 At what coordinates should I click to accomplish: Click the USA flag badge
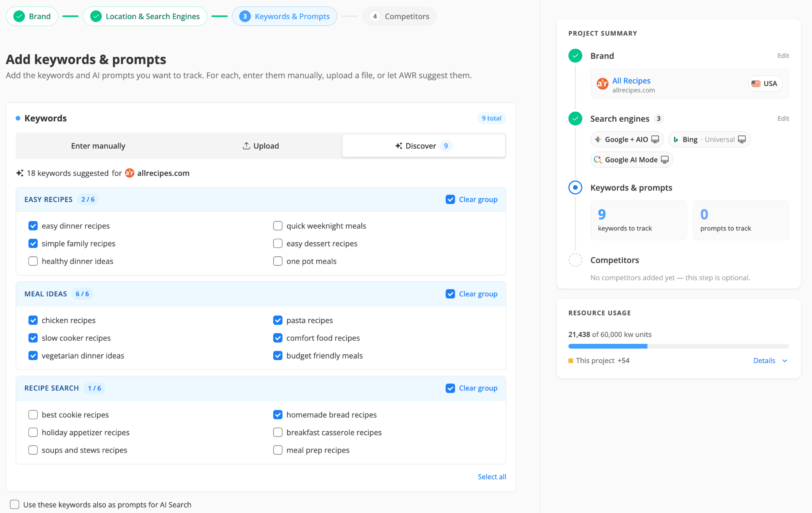click(765, 84)
